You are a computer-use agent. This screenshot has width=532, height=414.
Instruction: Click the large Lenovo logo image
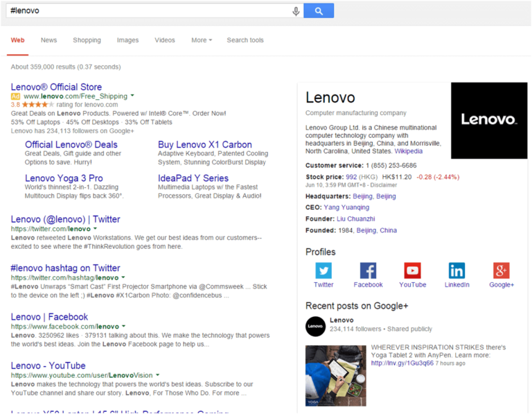click(489, 120)
